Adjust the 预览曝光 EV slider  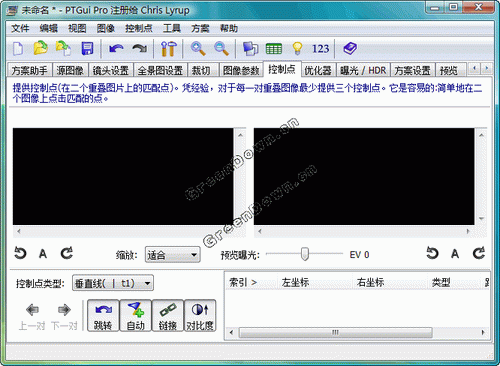pos(305,254)
